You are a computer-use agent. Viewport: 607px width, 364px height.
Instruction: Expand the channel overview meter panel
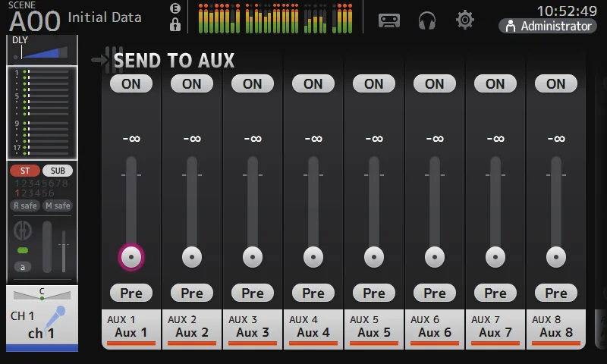click(42, 113)
